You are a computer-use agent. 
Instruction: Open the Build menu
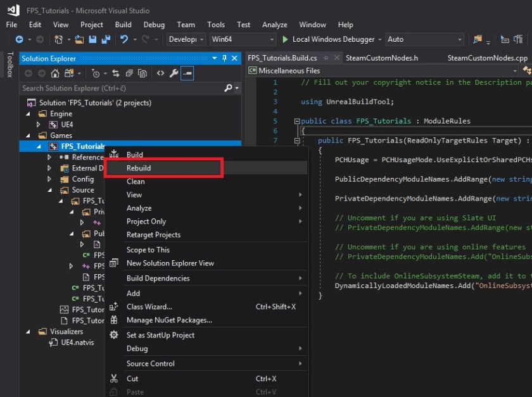point(123,25)
